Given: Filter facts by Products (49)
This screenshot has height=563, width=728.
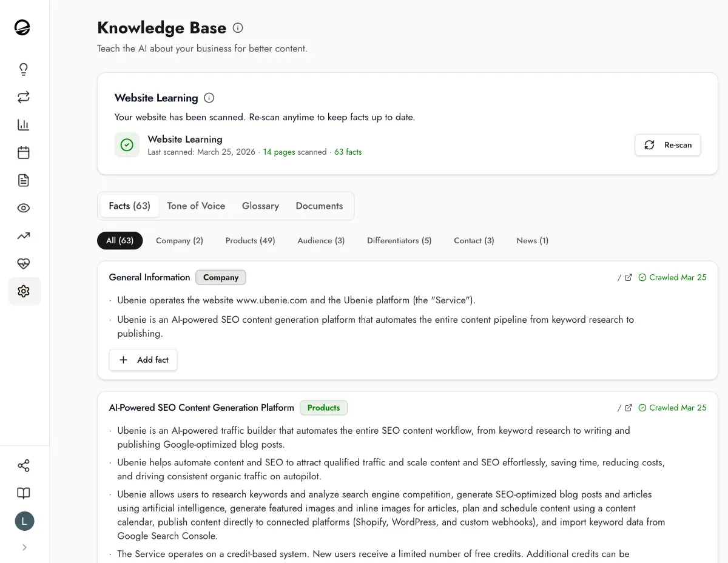Looking at the screenshot, I should pyautogui.click(x=250, y=241).
